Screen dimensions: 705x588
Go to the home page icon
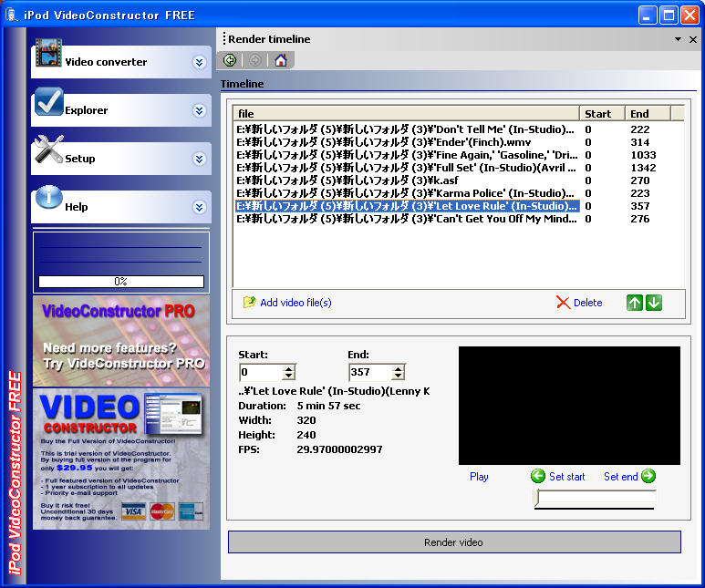coord(281,60)
